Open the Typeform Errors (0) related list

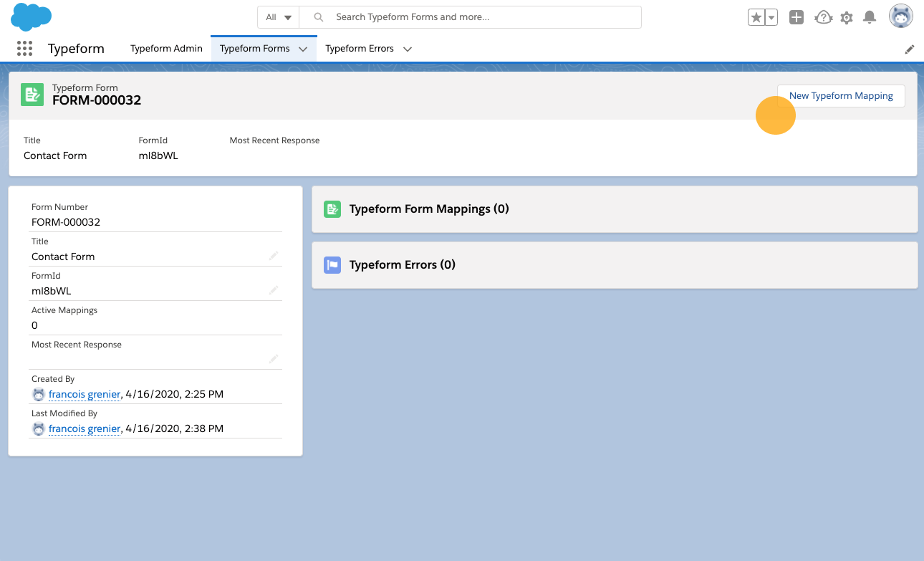403,265
